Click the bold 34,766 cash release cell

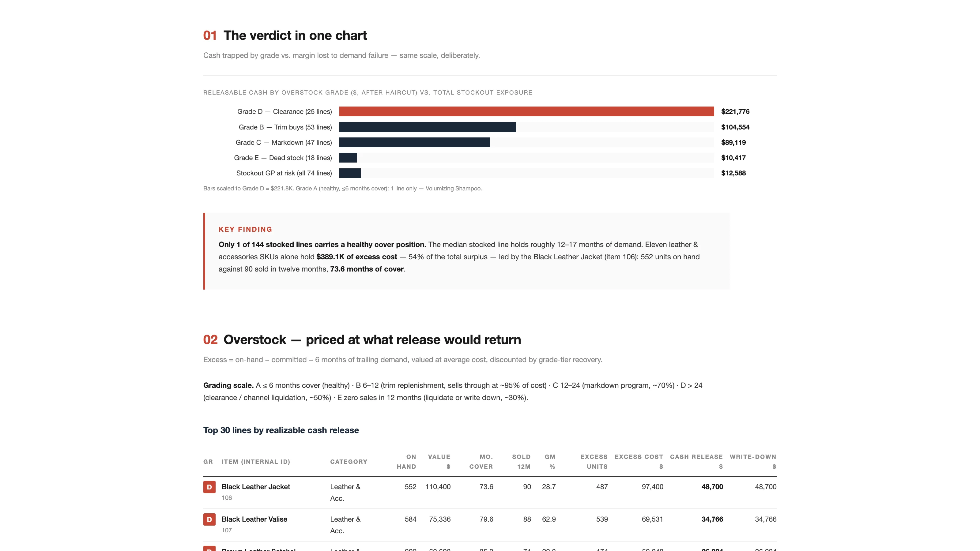click(x=712, y=519)
